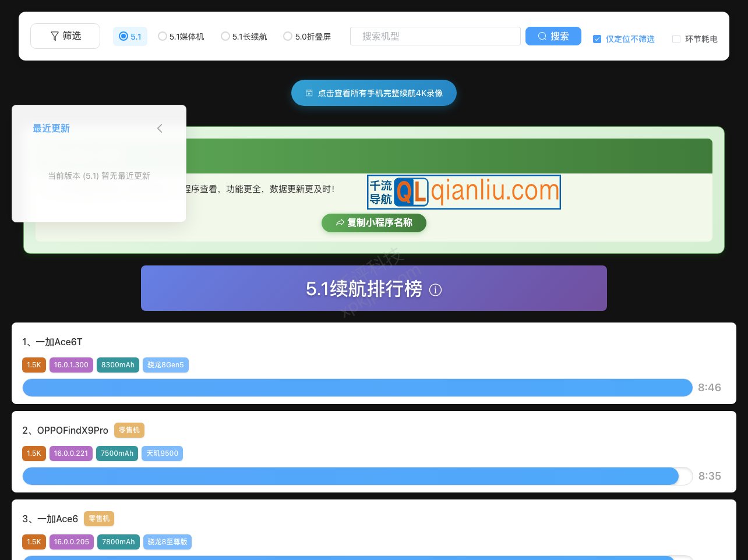Click the 零售机 tag next to OPPOFindX9Pro
The image size is (748, 560).
tap(129, 430)
